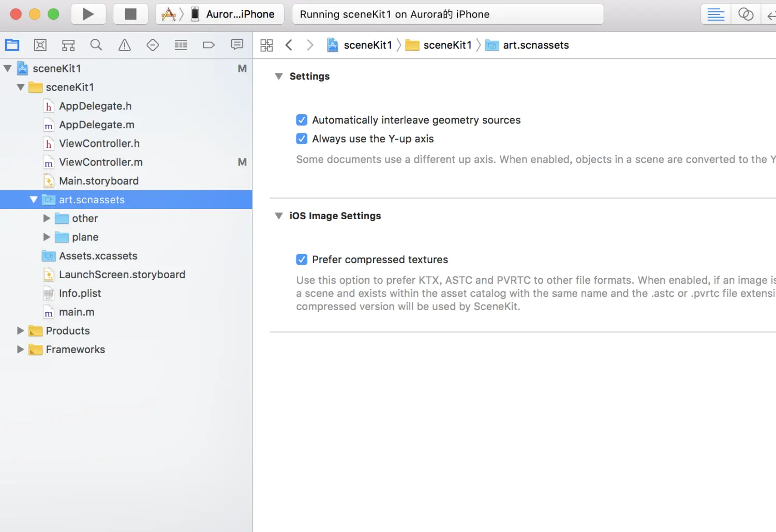Expand the Frameworks group
The height and width of the screenshot is (532, 776).
pyautogui.click(x=21, y=349)
